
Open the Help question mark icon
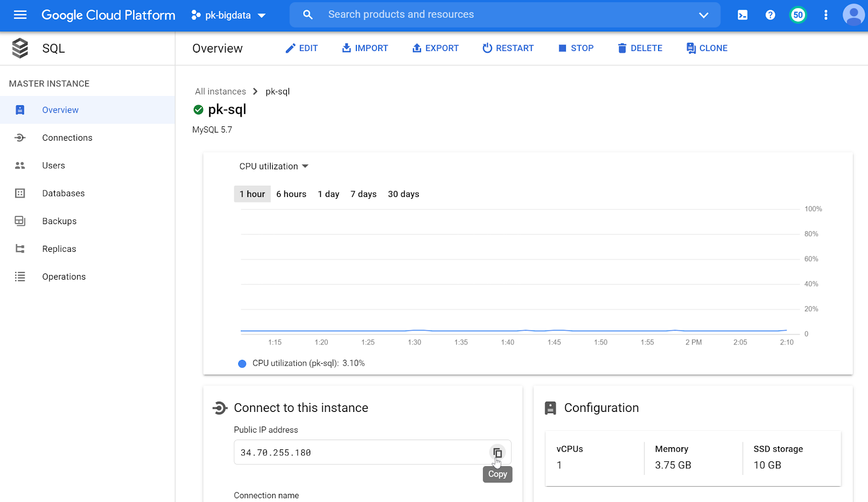click(x=770, y=15)
